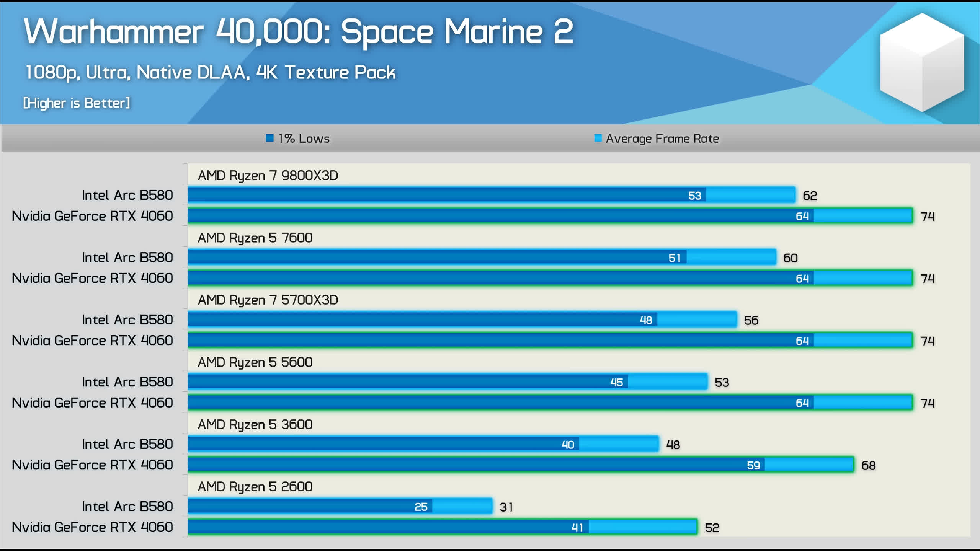Click the 52 average value beside the 2600 RTX 4060 bar
Viewport: 980px width, 551px height.
712,528
